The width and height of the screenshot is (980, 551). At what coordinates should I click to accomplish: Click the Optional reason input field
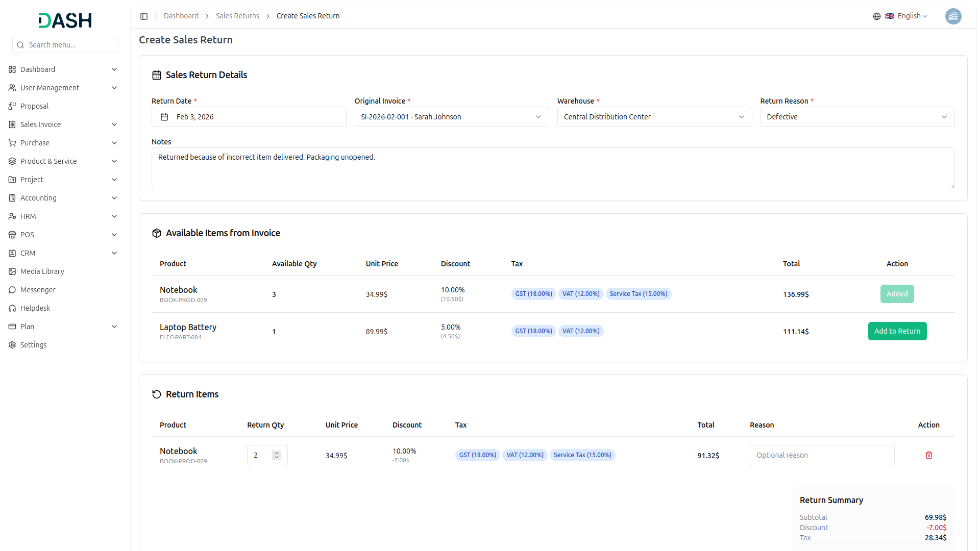tap(821, 455)
